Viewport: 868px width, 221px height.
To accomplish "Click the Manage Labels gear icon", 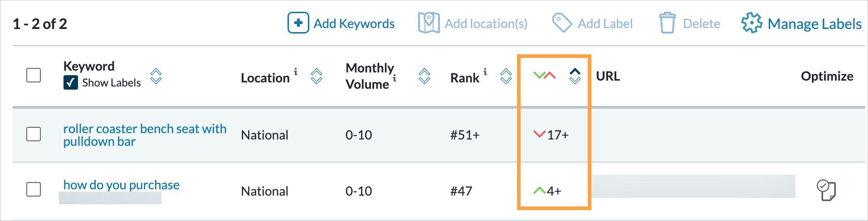I will pyautogui.click(x=751, y=23).
